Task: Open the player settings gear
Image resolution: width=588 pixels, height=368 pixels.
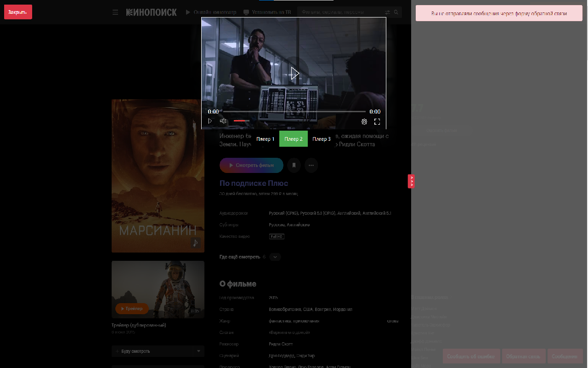Action: click(364, 121)
